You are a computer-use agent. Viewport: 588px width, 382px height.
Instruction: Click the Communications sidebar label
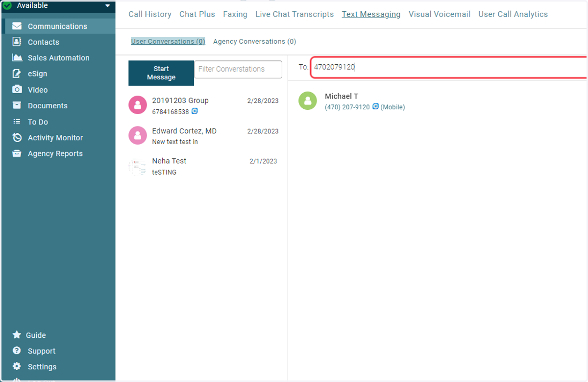(x=57, y=26)
